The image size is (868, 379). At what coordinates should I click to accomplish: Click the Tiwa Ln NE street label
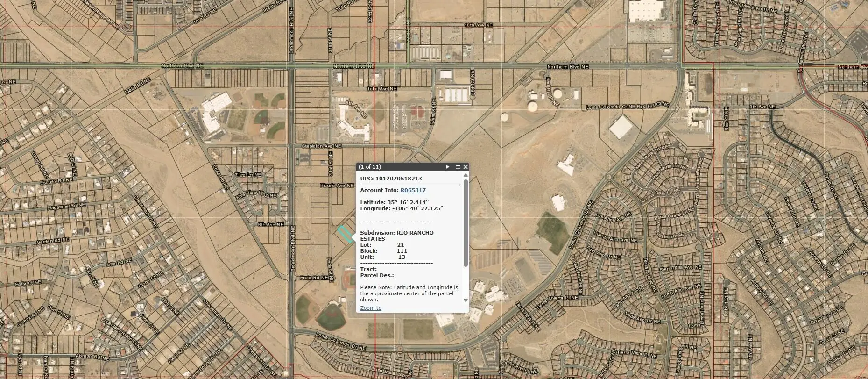tap(248, 175)
